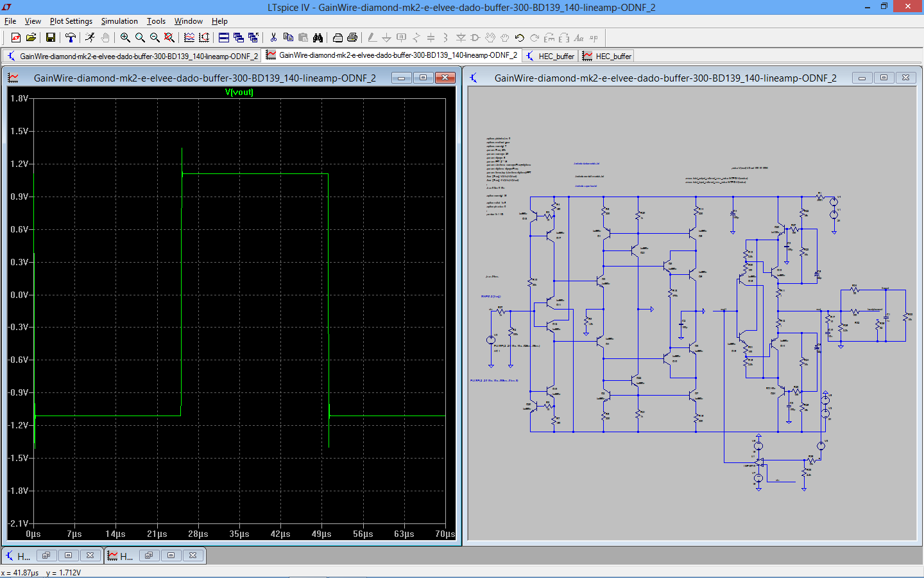Tile windows with the Tile icon
This screenshot has height=578, width=924.
pyautogui.click(x=224, y=38)
